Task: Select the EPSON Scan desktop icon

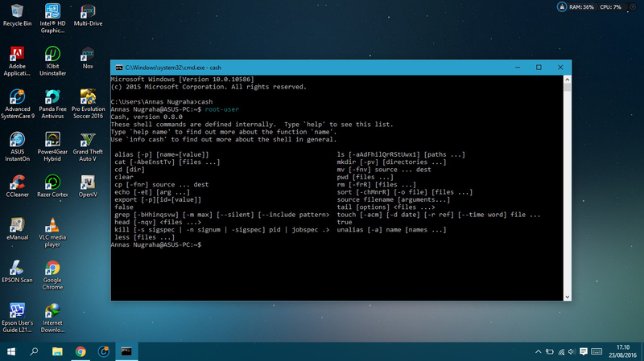Action: pos(18,269)
